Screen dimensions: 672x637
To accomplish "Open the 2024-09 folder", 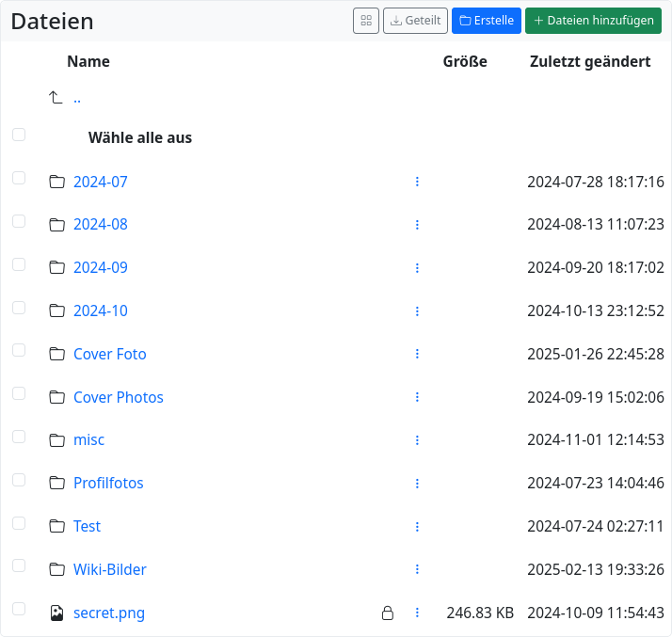I will click(101, 267).
